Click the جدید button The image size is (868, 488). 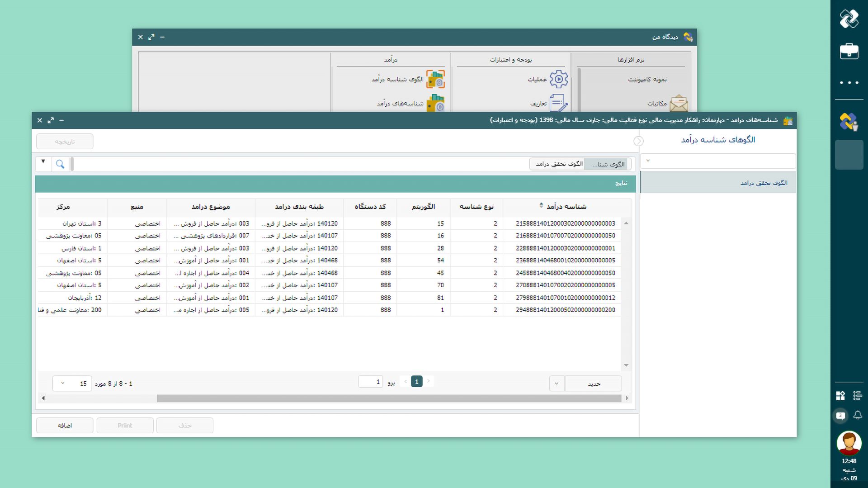coord(593,384)
